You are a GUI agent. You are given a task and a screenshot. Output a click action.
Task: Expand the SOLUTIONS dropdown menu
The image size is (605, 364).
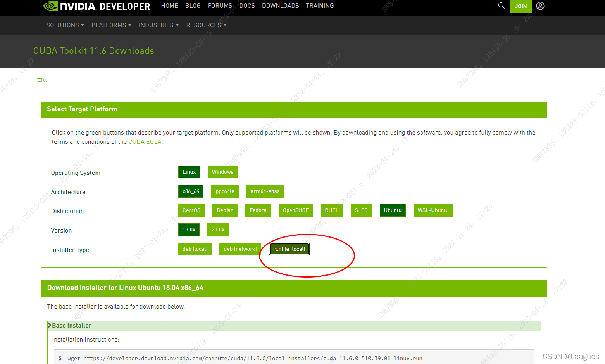[x=65, y=25]
